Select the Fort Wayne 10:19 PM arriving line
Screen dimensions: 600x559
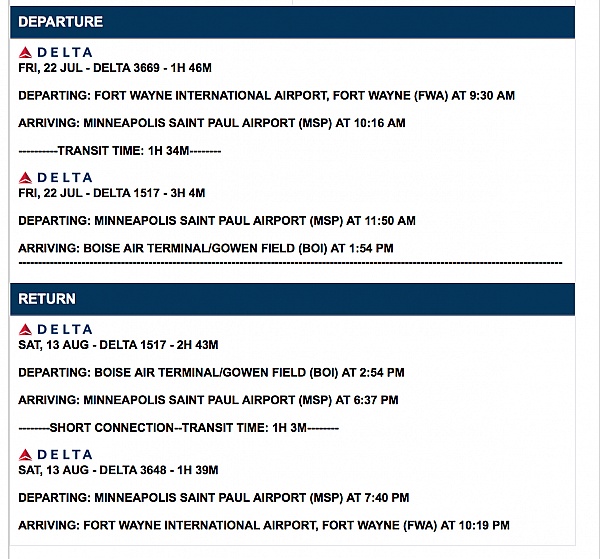[x=264, y=525]
